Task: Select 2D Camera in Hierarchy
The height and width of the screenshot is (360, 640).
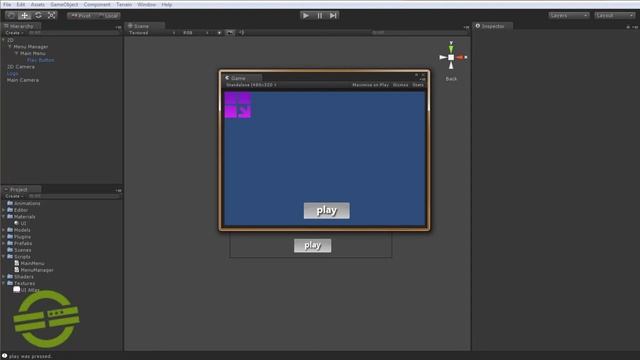Action: point(21,67)
